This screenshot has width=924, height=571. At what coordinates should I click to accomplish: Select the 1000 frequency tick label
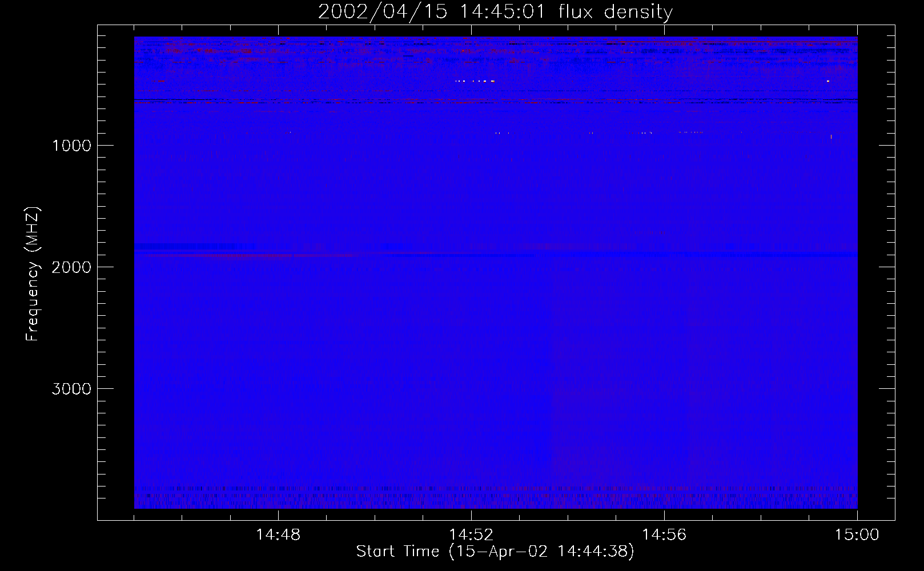pyautogui.click(x=71, y=146)
